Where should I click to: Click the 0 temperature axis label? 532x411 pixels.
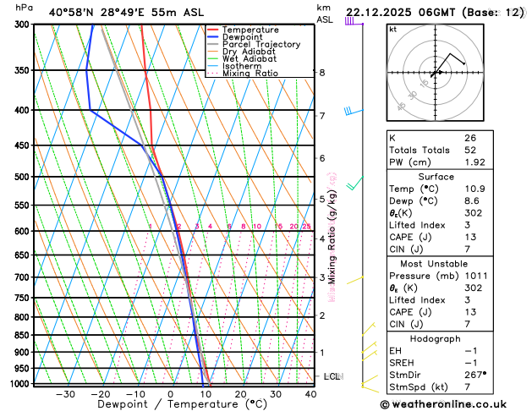[170, 394]
